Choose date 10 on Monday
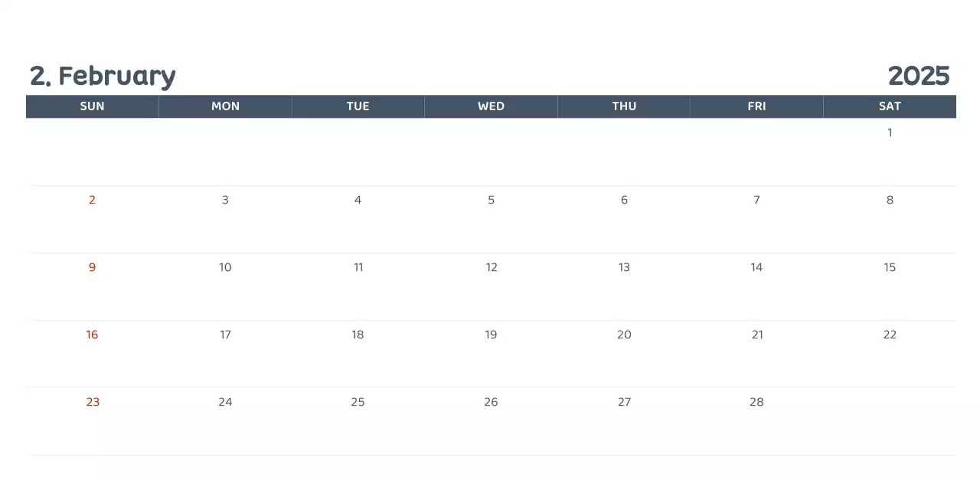Viewport: 980px width, 480px height. coord(225,267)
